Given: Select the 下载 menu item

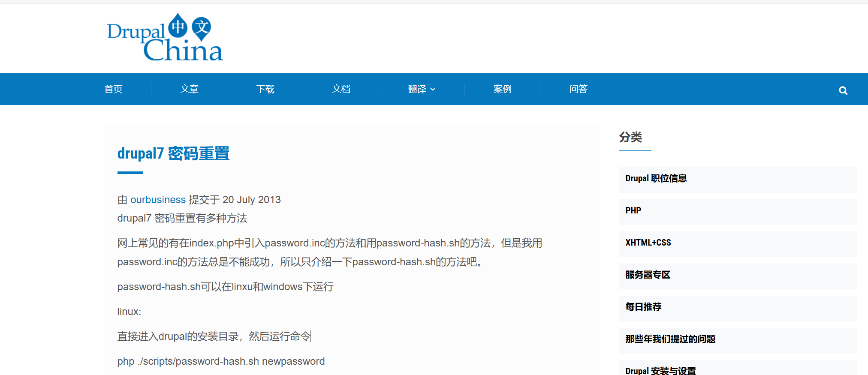Looking at the screenshot, I should point(265,89).
